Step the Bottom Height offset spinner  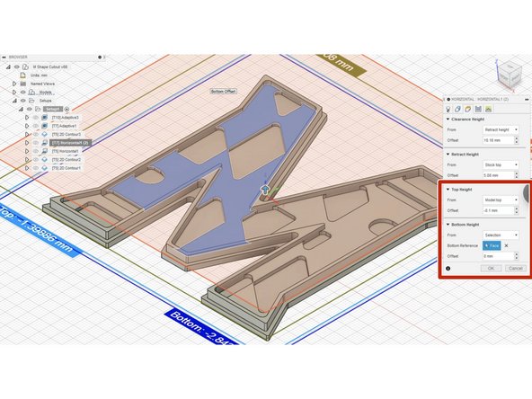coord(517,256)
